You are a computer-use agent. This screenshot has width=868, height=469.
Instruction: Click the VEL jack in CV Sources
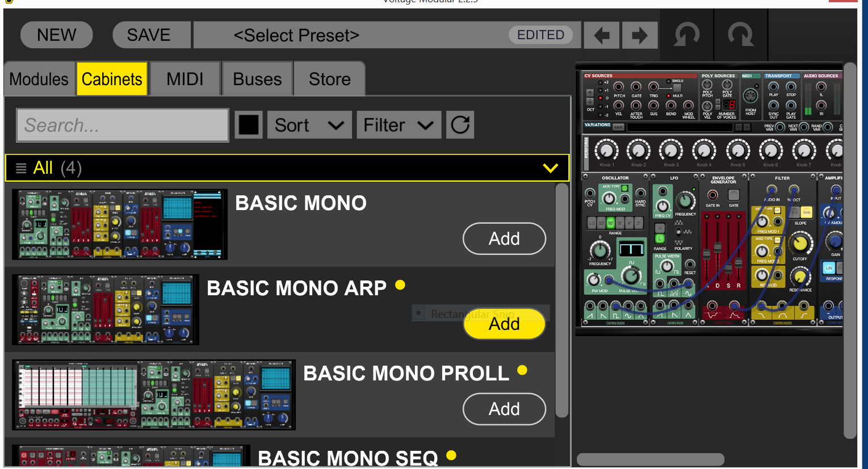(619, 105)
